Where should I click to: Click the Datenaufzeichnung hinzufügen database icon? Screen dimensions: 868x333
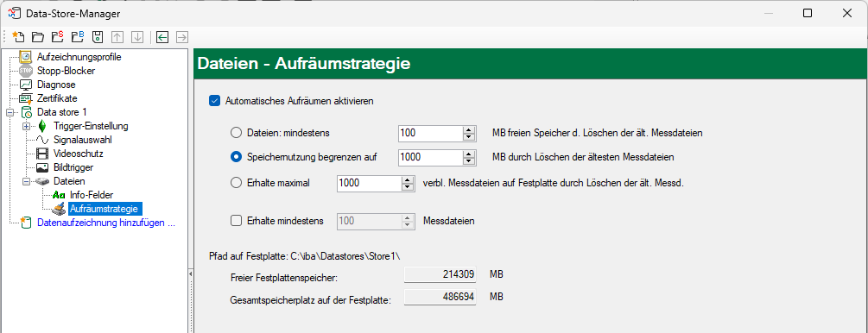coord(26,223)
